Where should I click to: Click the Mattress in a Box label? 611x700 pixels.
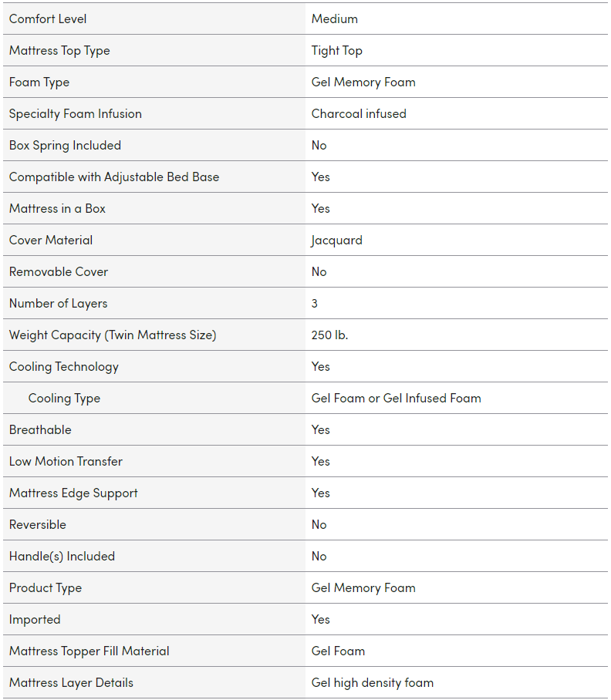(x=57, y=208)
